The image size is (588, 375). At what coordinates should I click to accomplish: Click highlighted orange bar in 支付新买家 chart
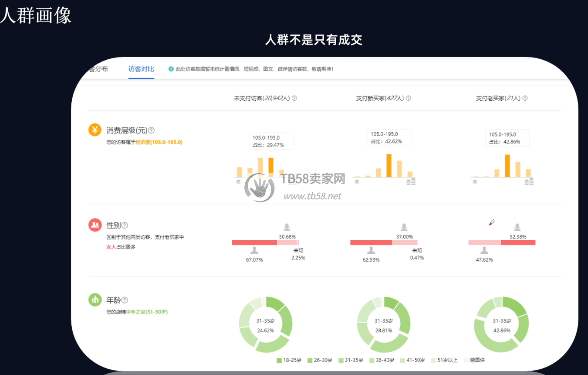(x=389, y=165)
